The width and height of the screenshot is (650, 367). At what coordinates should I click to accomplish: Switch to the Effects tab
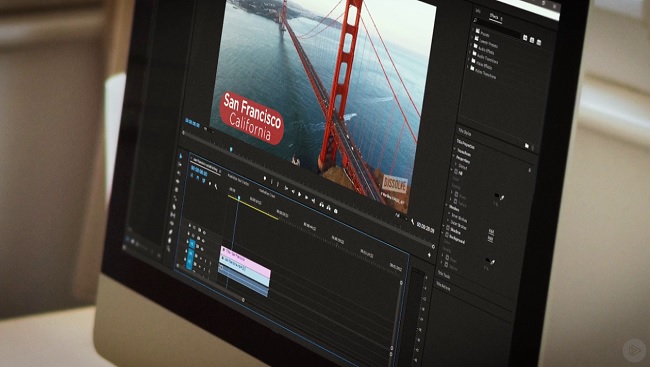coord(495,17)
